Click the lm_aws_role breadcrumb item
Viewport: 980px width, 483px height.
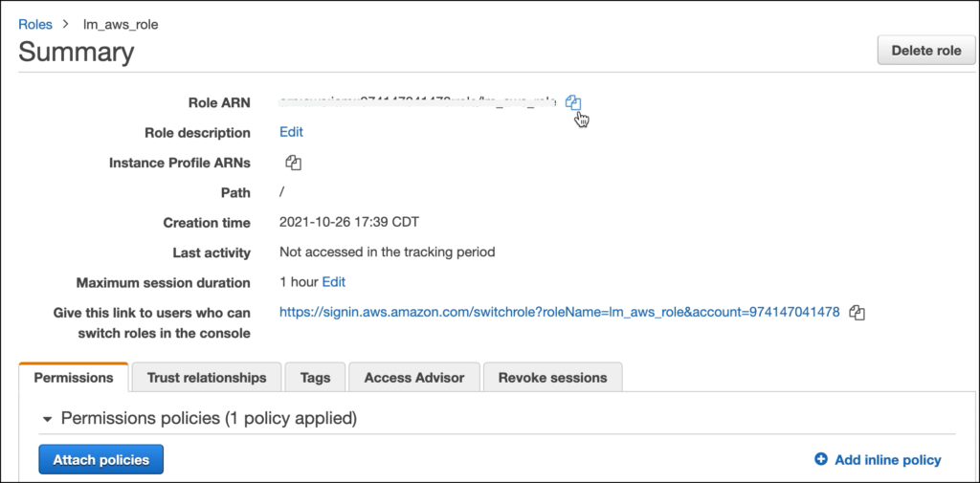pos(121,25)
